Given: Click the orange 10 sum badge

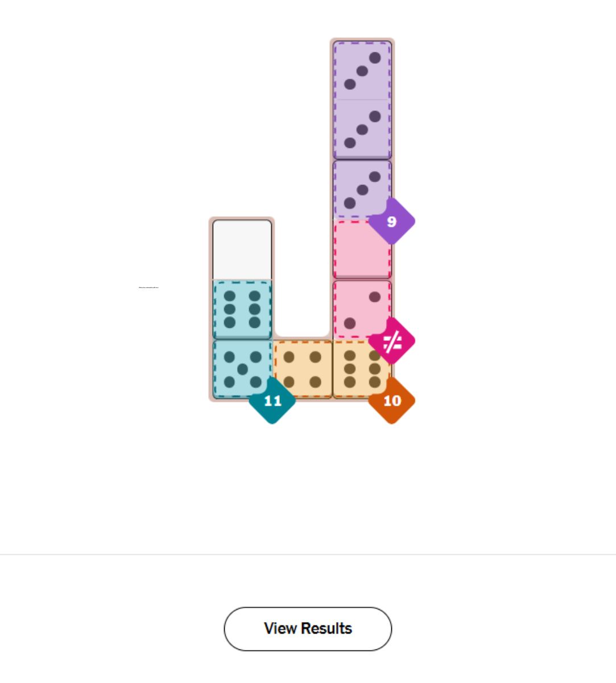Looking at the screenshot, I should [391, 401].
